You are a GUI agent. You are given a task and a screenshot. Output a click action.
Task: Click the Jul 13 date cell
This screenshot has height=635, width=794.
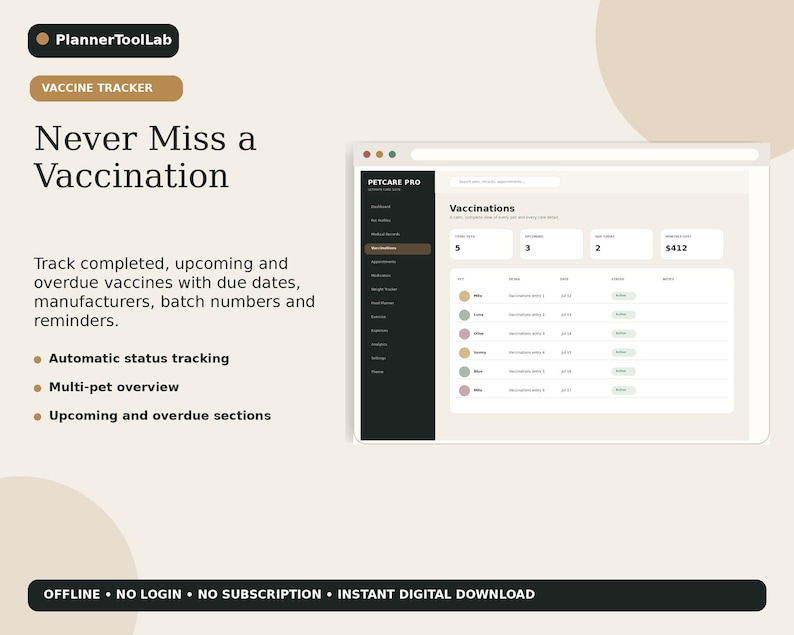tap(566, 315)
